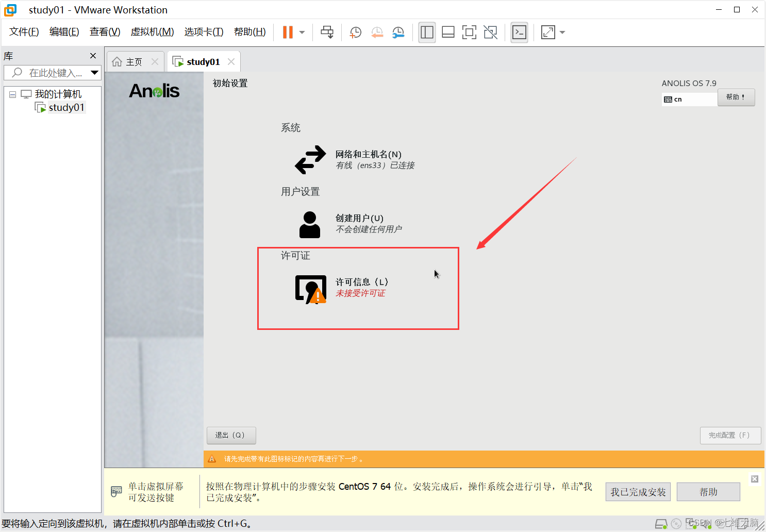Select study01 in the library tree
This screenshot has height=532, width=766.
pyautogui.click(x=66, y=107)
